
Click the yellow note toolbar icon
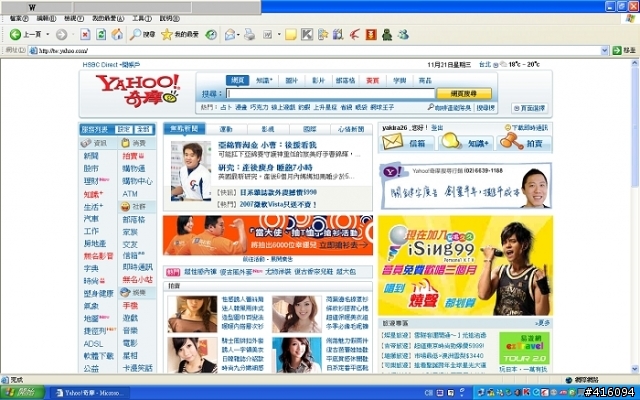(x=291, y=35)
